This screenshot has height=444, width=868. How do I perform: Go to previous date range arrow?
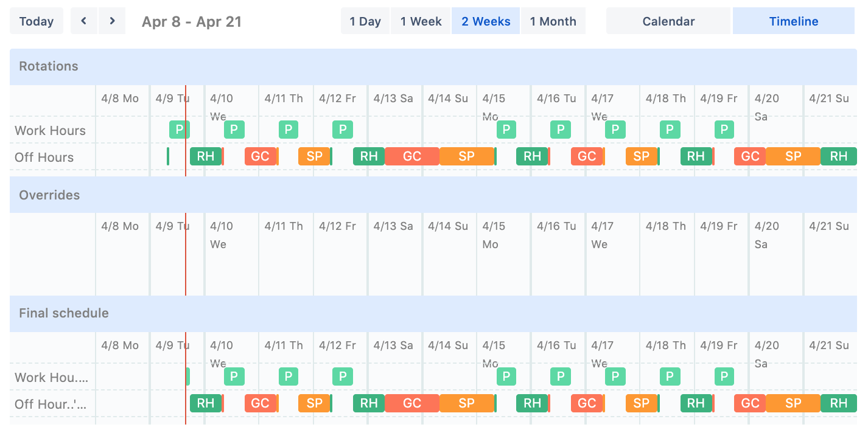click(84, 21)
